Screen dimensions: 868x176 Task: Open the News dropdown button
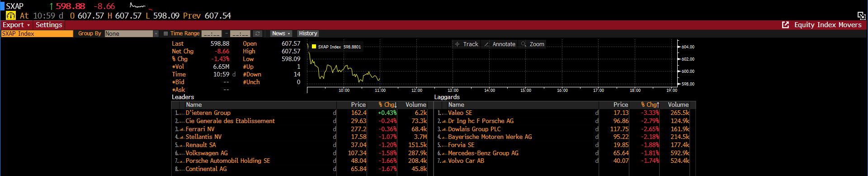[x=281, y=33]
